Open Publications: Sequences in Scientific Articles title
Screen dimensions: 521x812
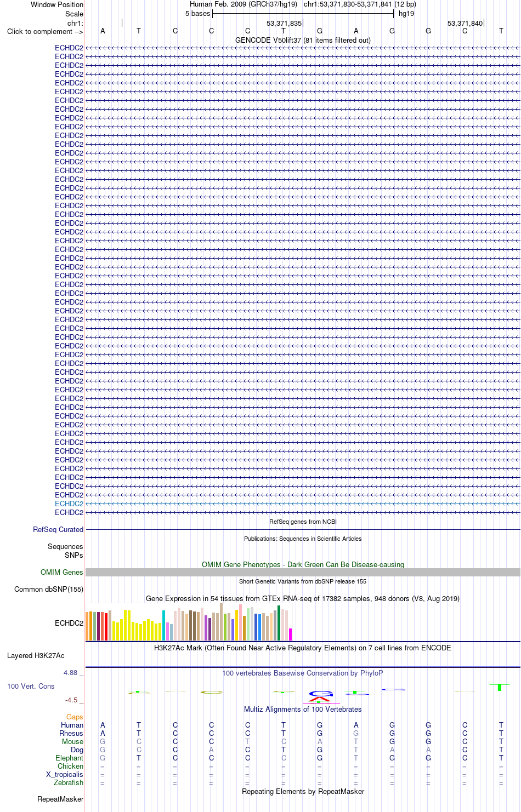click(x=303, y=539)
